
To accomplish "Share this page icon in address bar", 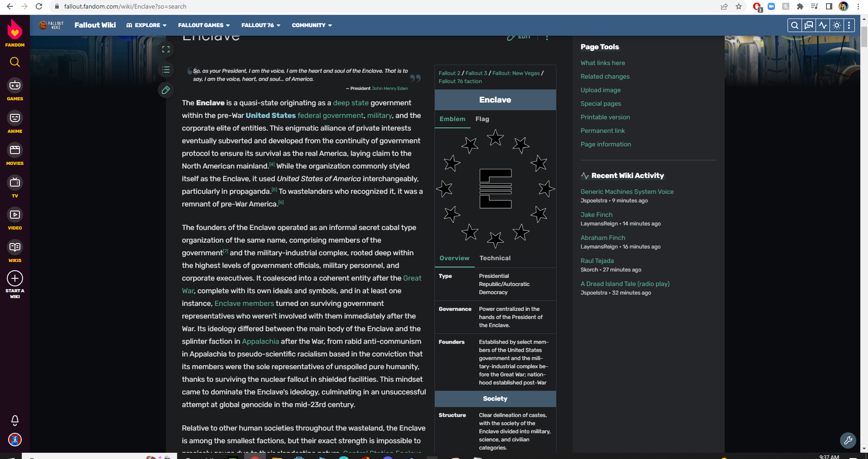I will click(x=724, y=6).
